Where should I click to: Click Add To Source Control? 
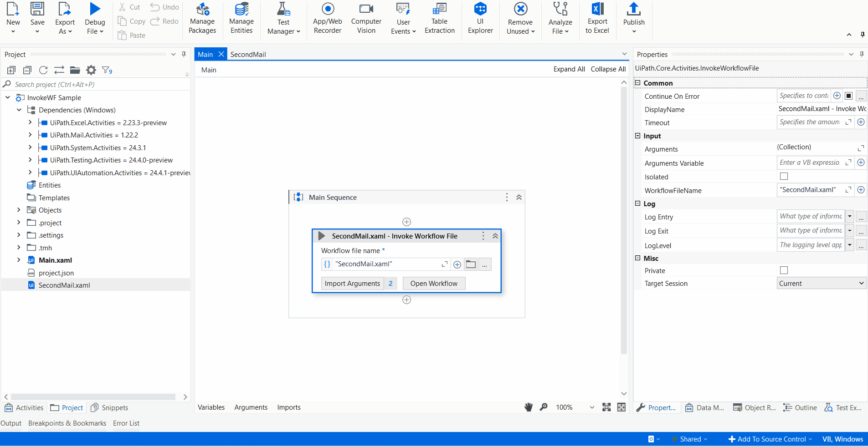pos(770,439)
